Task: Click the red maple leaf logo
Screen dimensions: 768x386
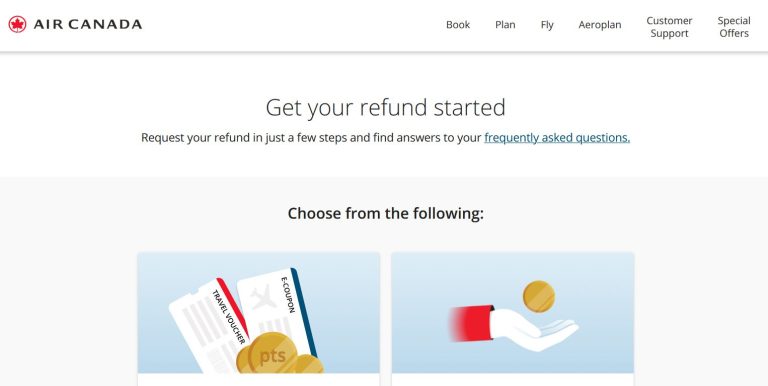Action: coord(17,24)
